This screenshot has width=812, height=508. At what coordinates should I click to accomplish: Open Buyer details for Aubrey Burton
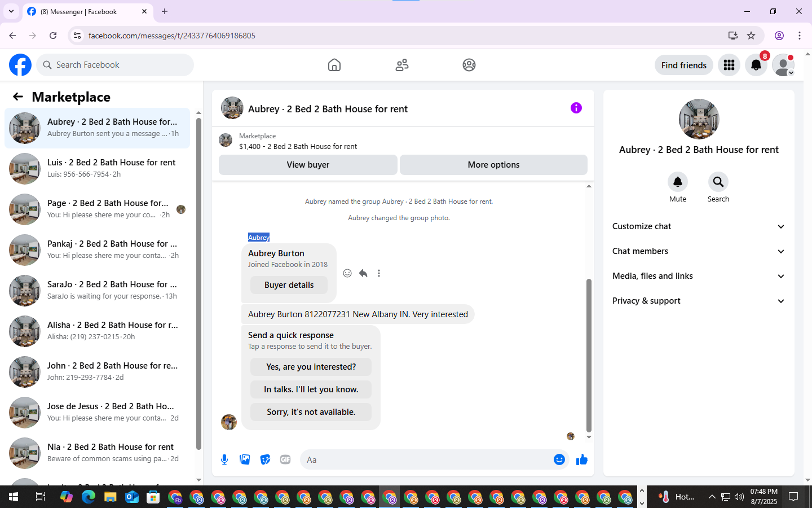pyautogui.click(x=289, y=285)
